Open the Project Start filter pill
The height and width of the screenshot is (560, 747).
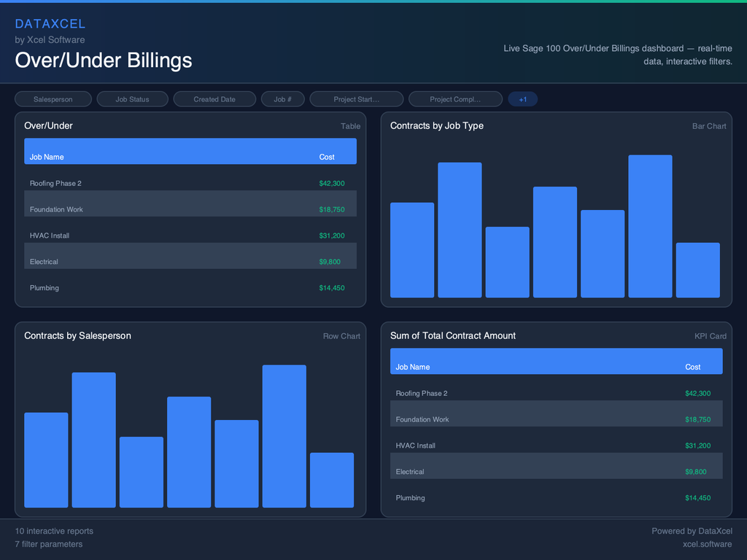(x=357, y=99)
